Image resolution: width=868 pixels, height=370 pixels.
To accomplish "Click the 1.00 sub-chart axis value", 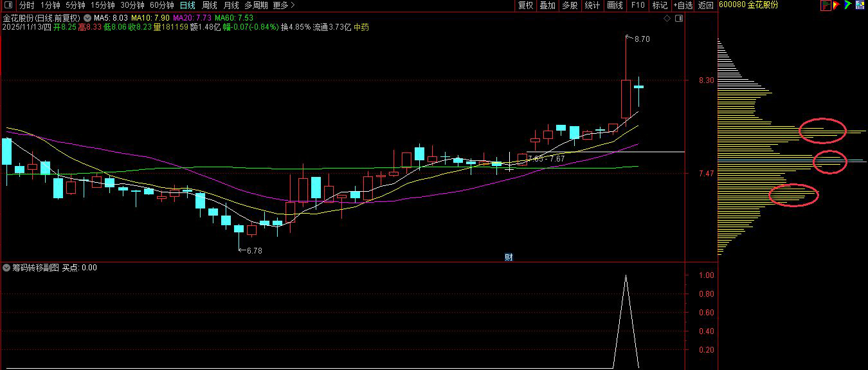I will (x=706, y=275).
